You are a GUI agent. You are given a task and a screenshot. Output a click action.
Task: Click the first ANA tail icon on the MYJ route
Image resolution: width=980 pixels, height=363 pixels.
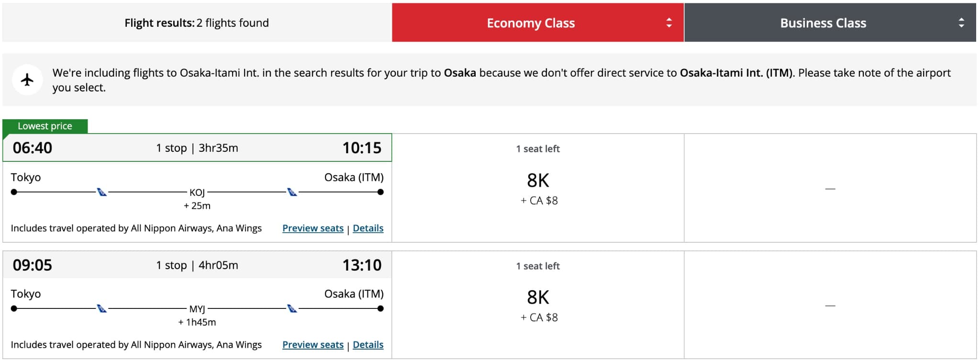pos(102,308)
